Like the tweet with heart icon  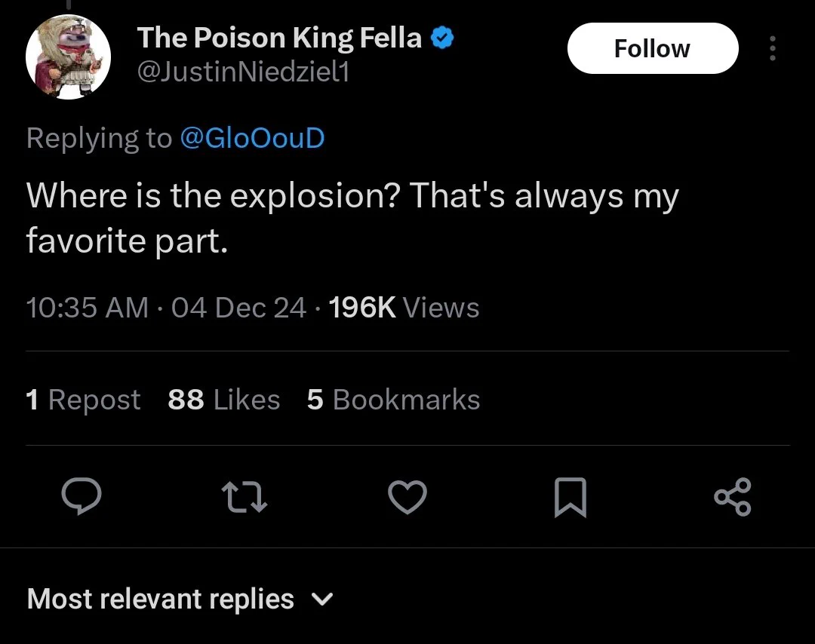[407, 497]
